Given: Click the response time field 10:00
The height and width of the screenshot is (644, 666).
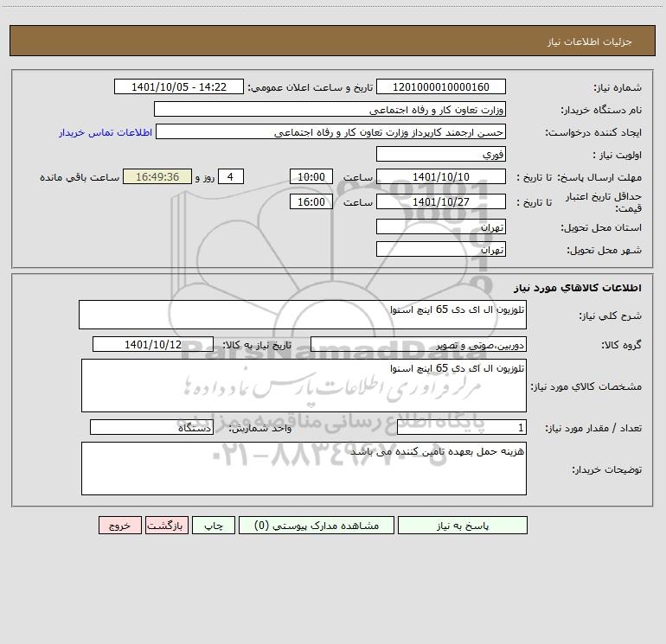Looking at the screenshot, I should click(311, 176).
